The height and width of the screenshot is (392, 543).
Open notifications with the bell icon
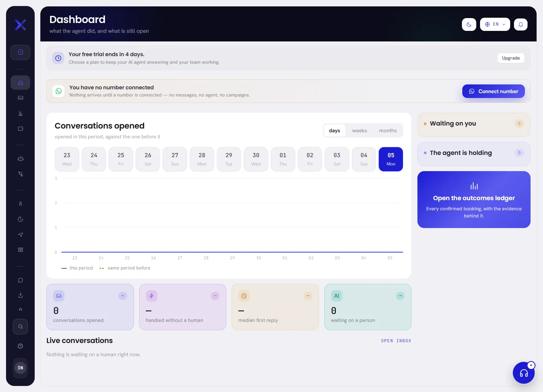coord(521,24)
